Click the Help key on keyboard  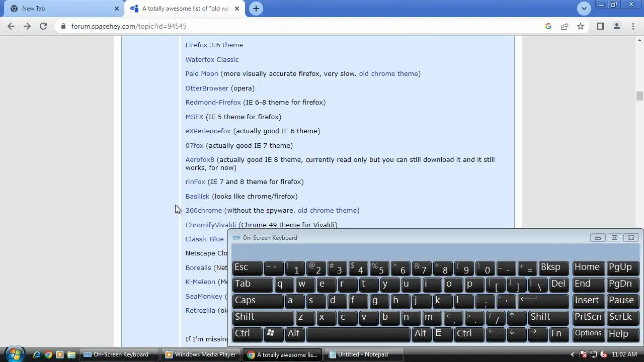coord(623,334)
